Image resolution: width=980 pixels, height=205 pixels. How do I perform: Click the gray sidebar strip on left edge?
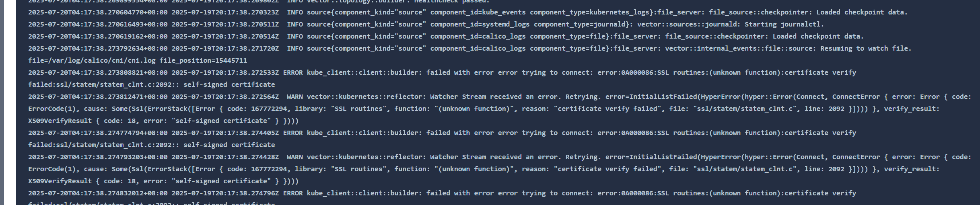[2, 102]
